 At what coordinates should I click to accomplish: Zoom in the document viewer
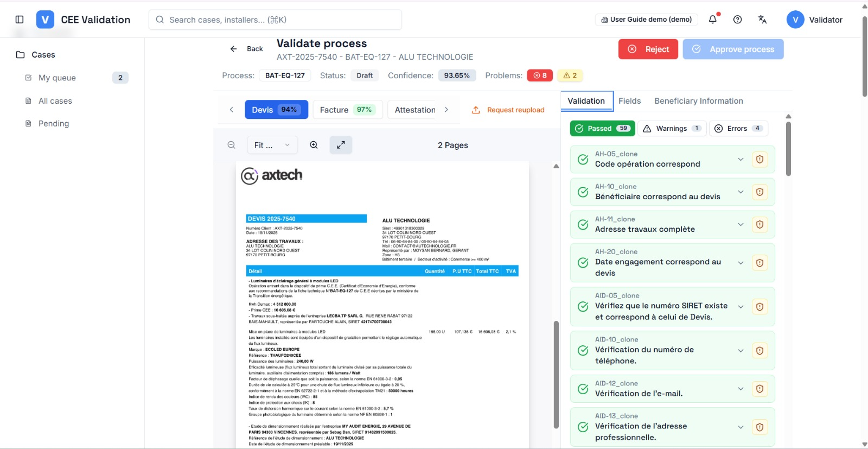pyautogui.click(x=314, y=145)
